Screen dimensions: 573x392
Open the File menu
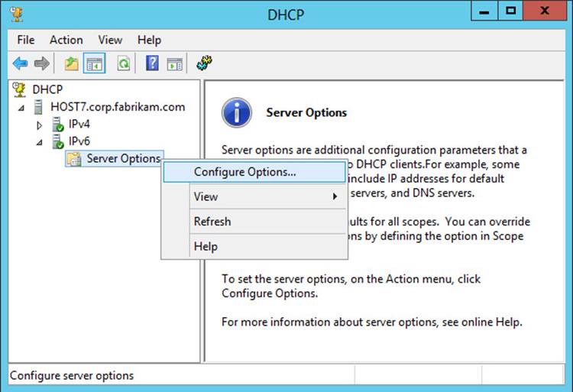click(26, 40)
